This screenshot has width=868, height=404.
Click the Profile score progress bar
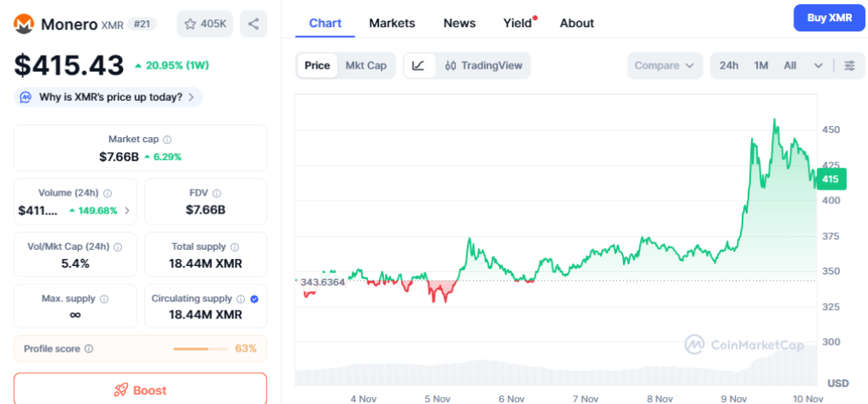(x=202, y=348)
